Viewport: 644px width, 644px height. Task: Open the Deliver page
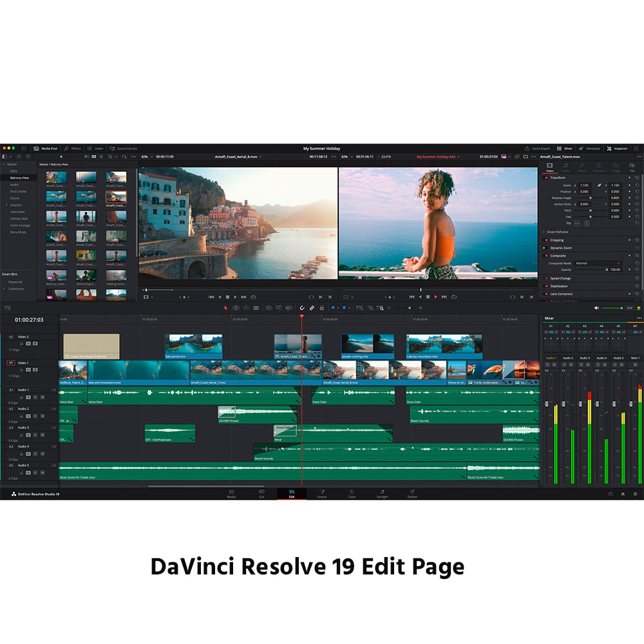(412, 493)
